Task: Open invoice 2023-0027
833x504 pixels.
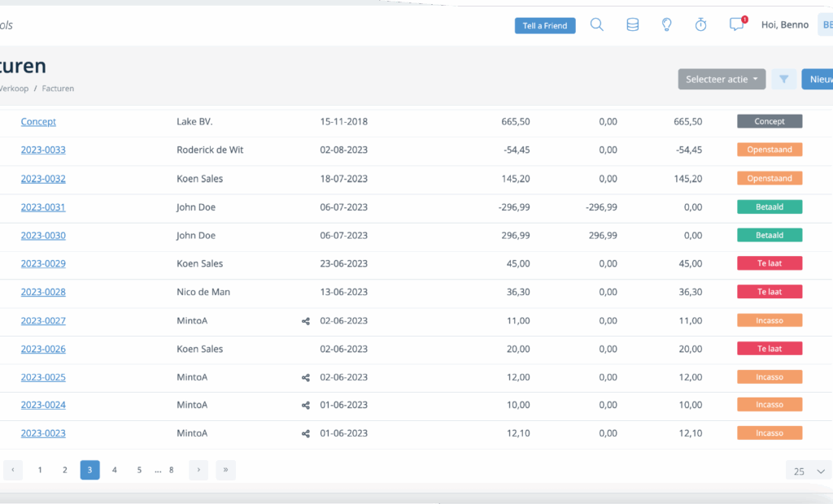Action: (43, 321)
